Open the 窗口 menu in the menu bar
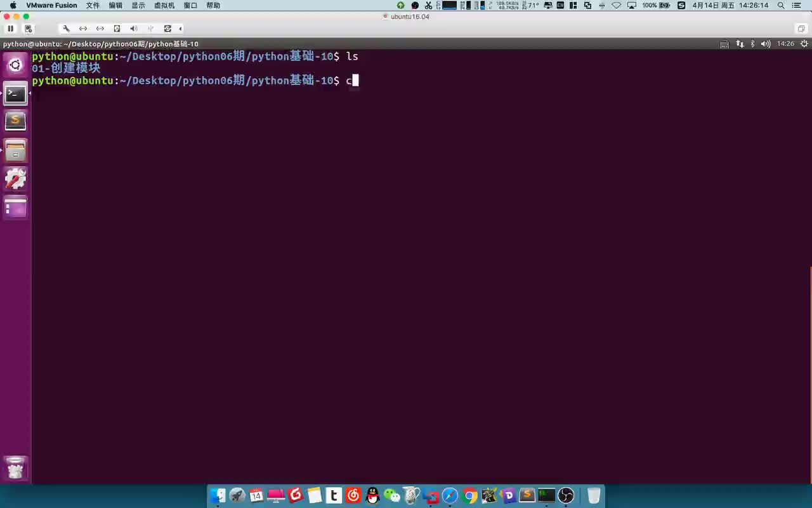This screenshot has width=812, height=508. pos(190,5)
